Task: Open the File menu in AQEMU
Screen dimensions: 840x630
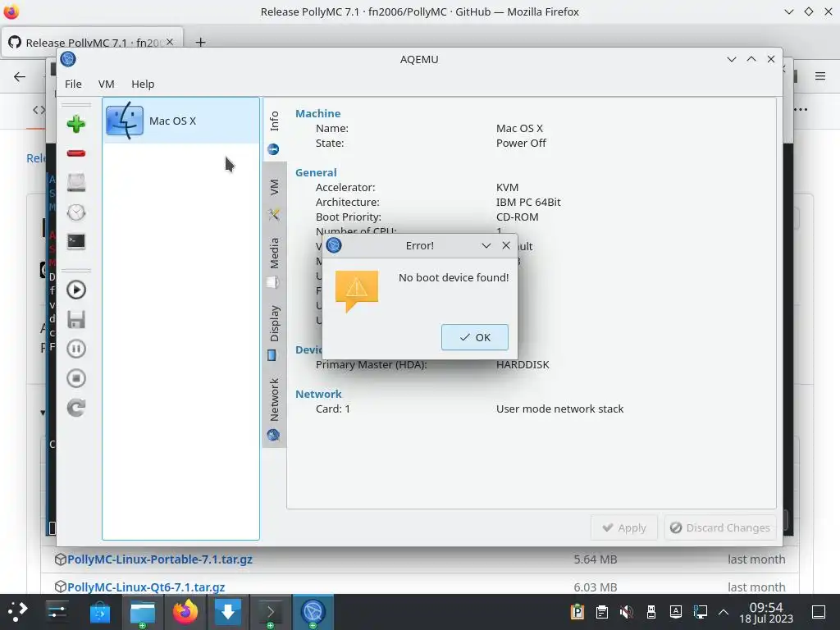Action: 73,84
